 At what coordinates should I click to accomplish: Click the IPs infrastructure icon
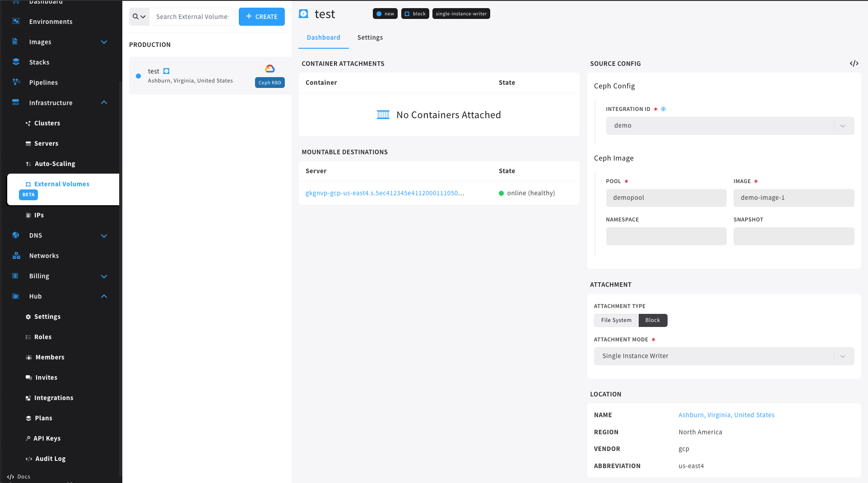tap(28, 215)
